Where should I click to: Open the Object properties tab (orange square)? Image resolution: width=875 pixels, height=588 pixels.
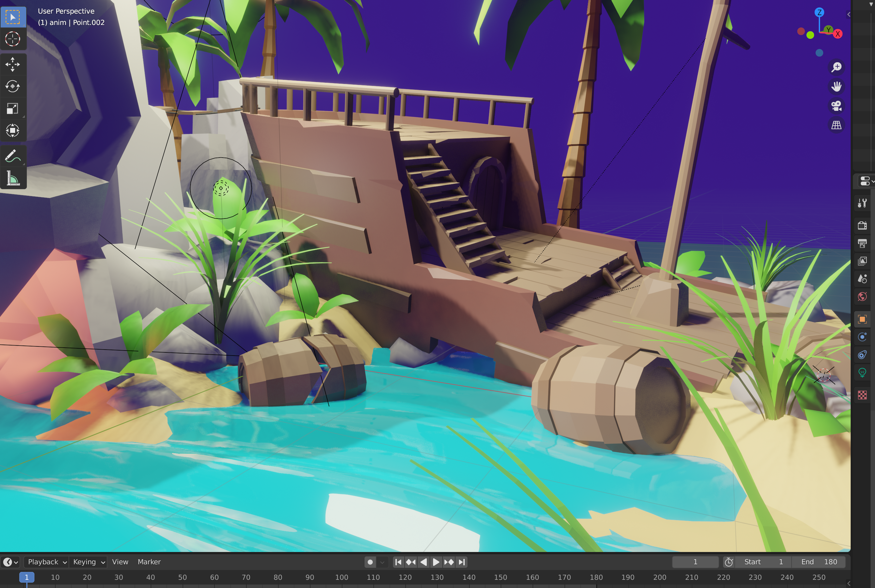862,319
